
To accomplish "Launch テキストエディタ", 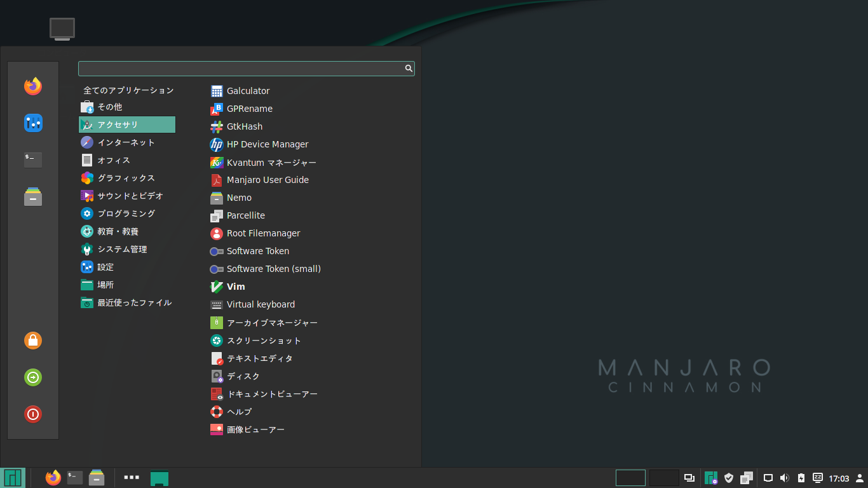I will coord(252,358).
